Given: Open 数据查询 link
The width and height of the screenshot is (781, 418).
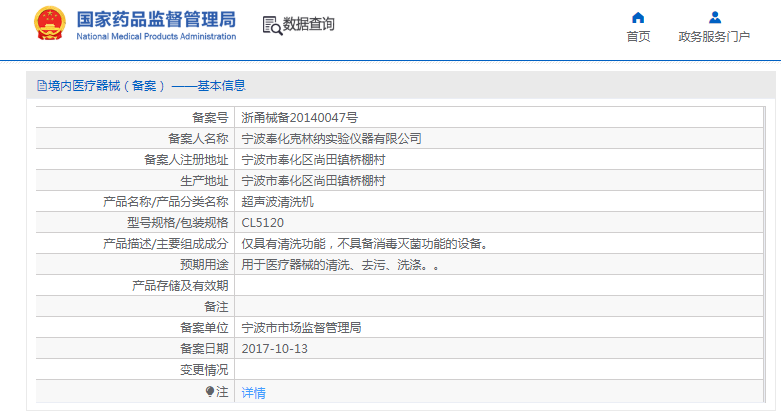Looking at the screenshot, I should click(309, 24).
